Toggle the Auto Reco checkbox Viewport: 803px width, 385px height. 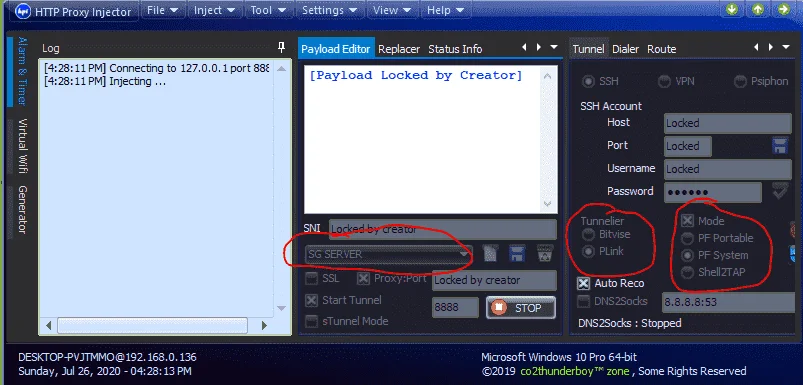coord(583,284)
